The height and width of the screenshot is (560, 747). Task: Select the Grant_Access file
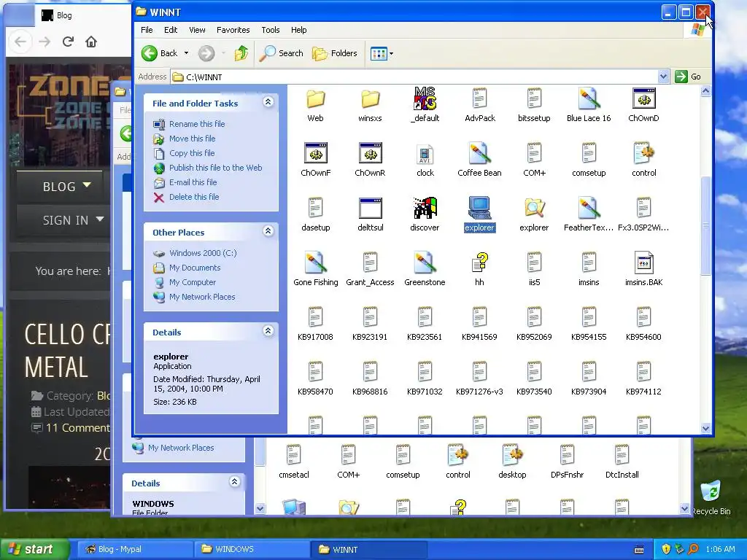370,269
